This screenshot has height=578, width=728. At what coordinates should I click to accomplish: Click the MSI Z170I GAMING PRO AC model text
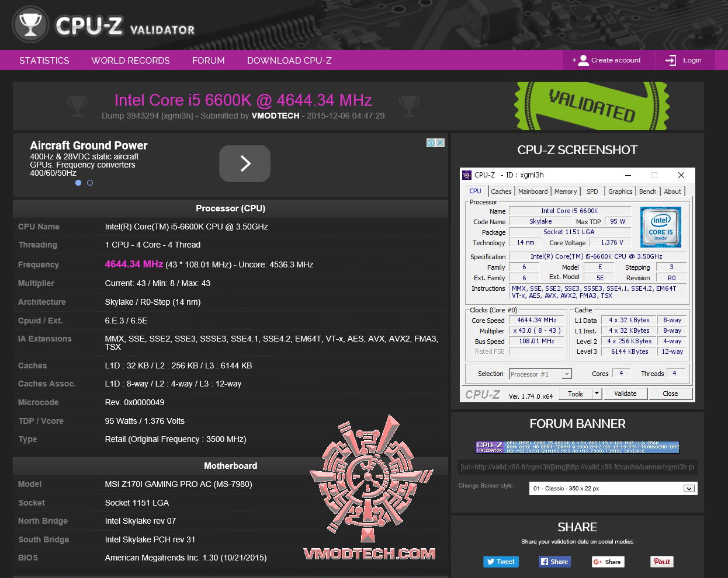coord(178,484)
